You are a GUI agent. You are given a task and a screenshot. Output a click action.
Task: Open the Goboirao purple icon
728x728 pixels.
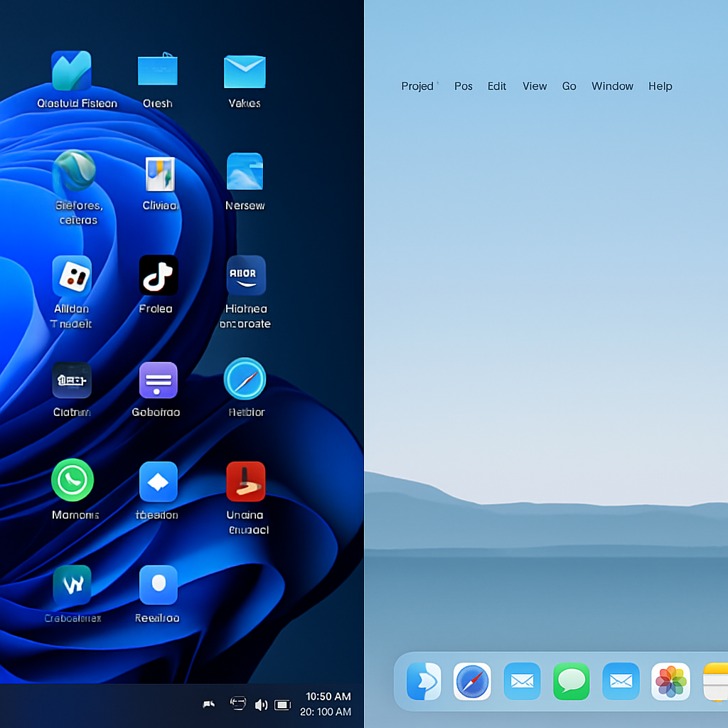[x=159, y=380]
